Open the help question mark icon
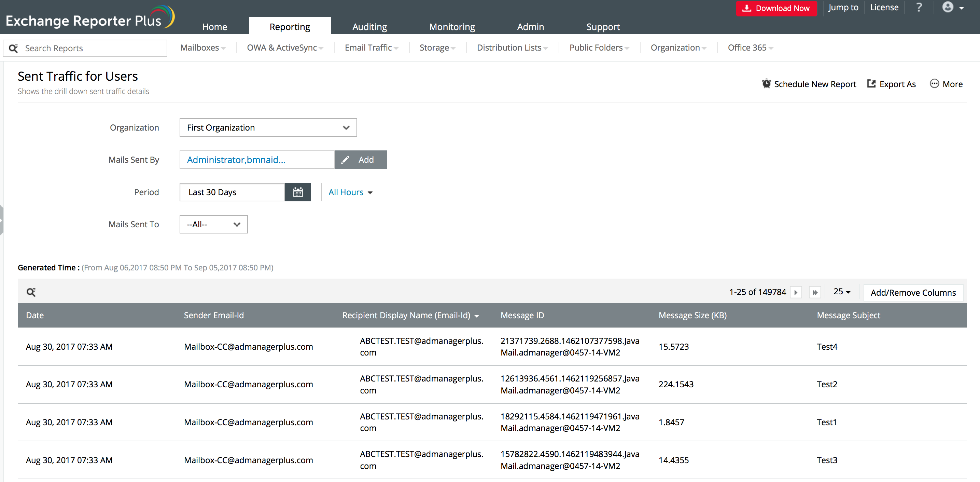The width and height of the screenshot is (980, 482). point(919,8)
